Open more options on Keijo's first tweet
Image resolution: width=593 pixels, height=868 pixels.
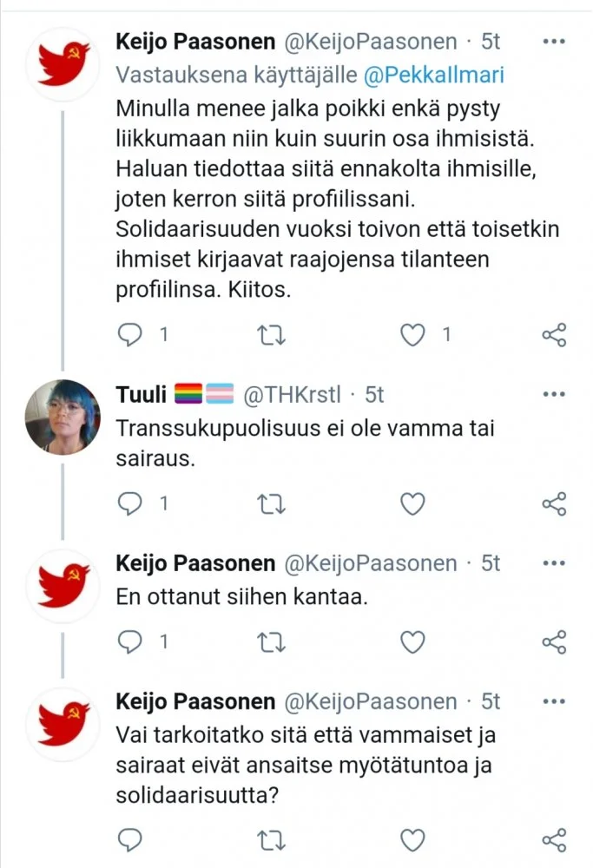pos(553,41)
